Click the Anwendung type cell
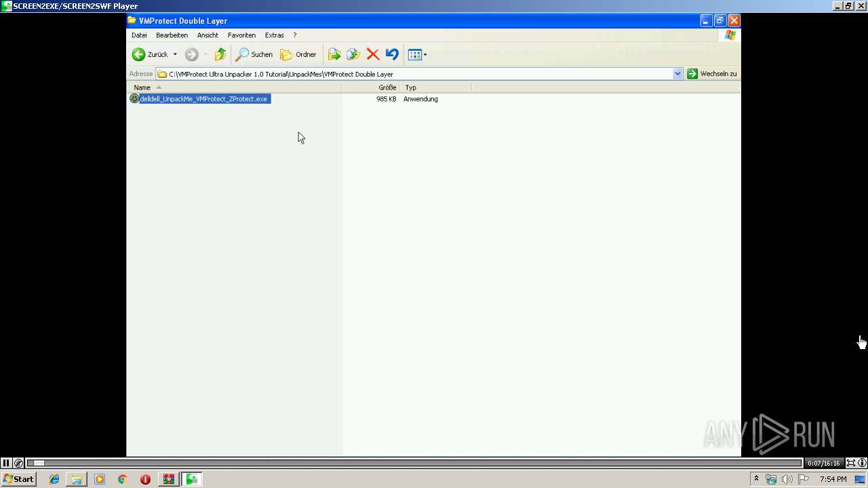Image resolution: width=868 pixels, height=488 pixels. pos(420,99)
